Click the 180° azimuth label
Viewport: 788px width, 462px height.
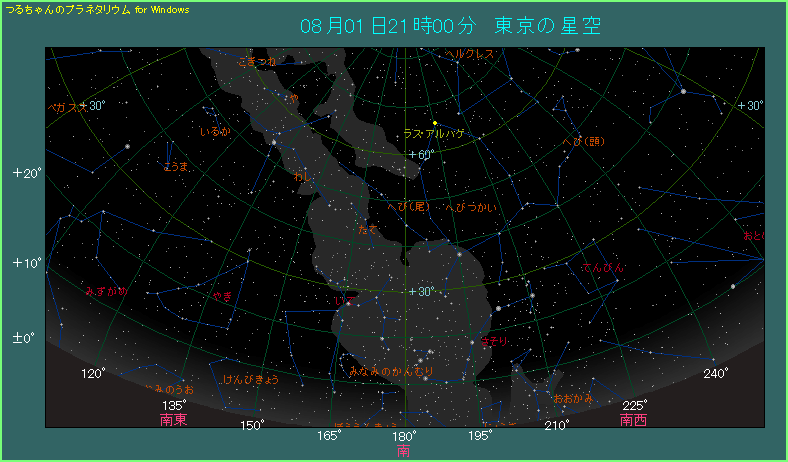[404, 437]
